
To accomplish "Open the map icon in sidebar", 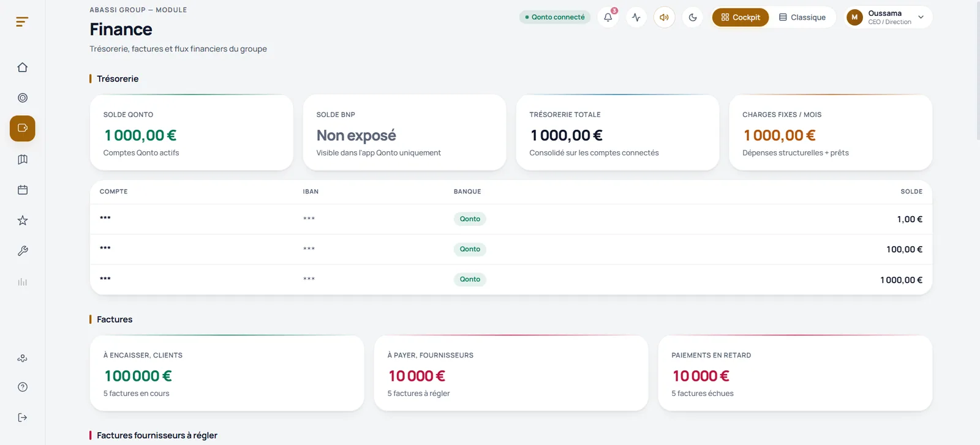I will [23, 159].
